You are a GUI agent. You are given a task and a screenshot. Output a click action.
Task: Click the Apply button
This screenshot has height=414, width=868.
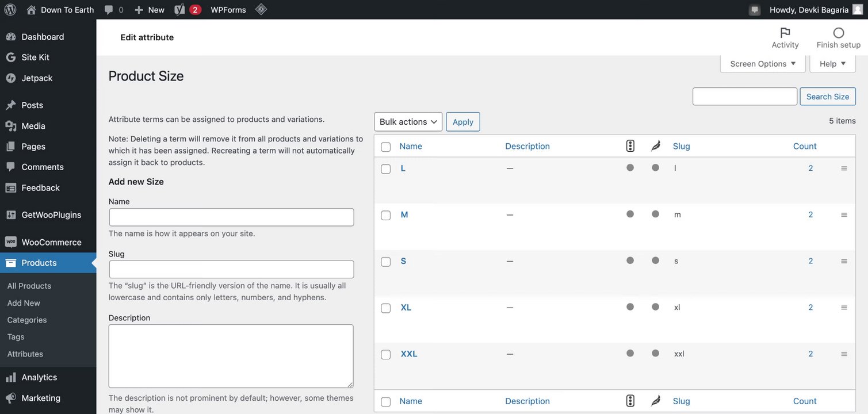pyautogui.click(x=462, y=121)
